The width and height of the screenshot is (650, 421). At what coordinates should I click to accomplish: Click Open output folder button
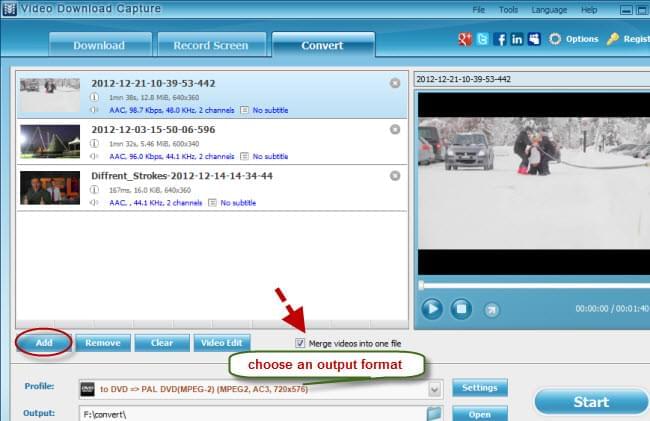click(480, 414)
